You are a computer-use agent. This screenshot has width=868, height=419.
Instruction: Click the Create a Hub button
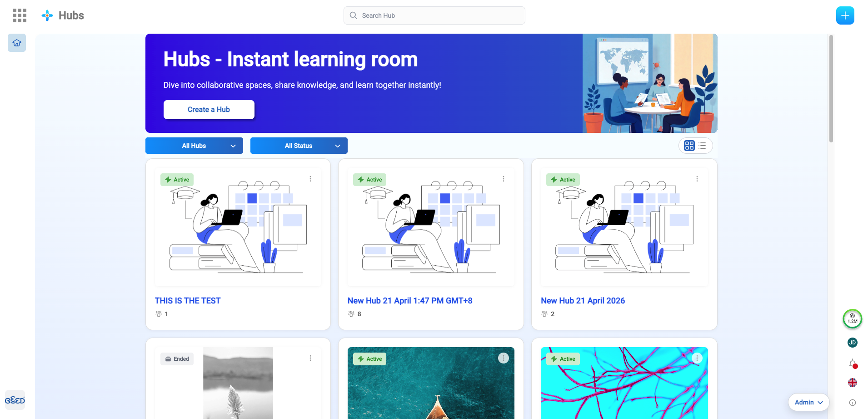click(209, 110)
